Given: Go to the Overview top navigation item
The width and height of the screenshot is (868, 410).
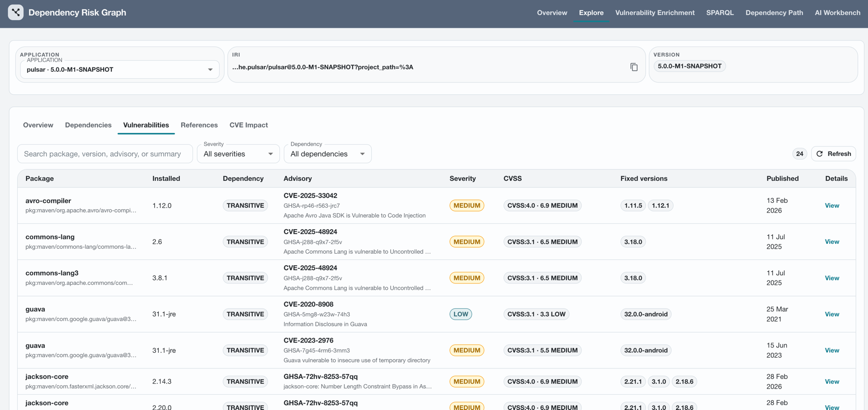Looking at the screenshot, I should [552, 13].
